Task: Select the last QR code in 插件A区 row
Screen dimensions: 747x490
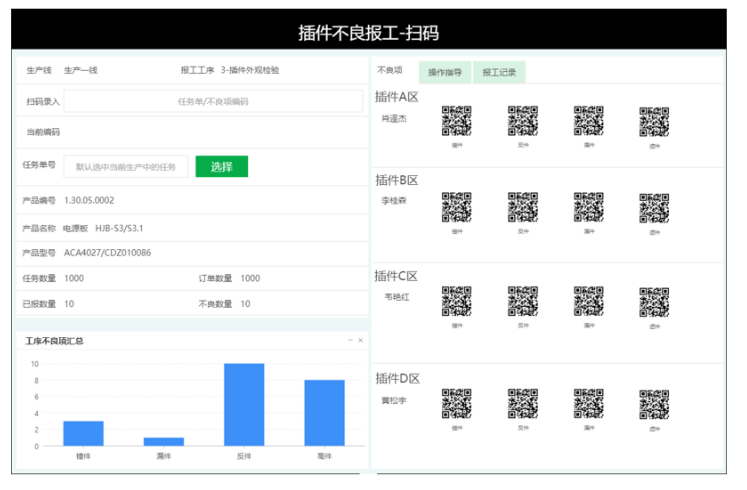Action: [x=654, y=121]
